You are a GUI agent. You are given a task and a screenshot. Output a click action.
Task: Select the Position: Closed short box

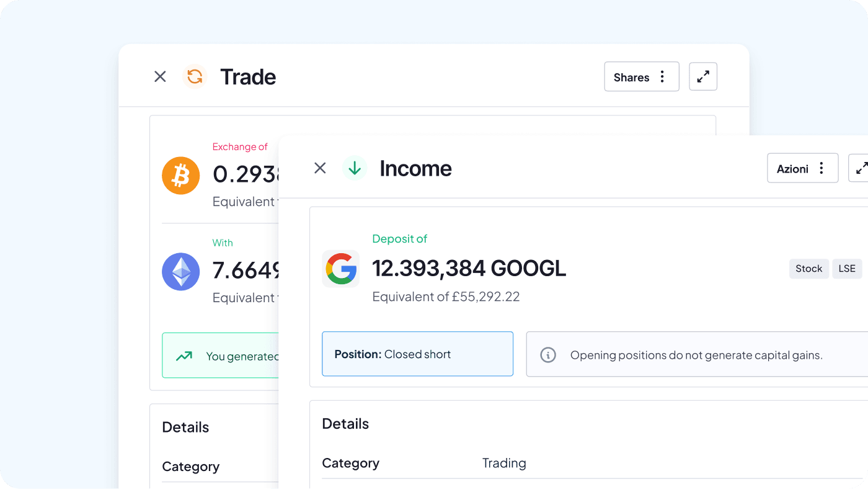417,354
